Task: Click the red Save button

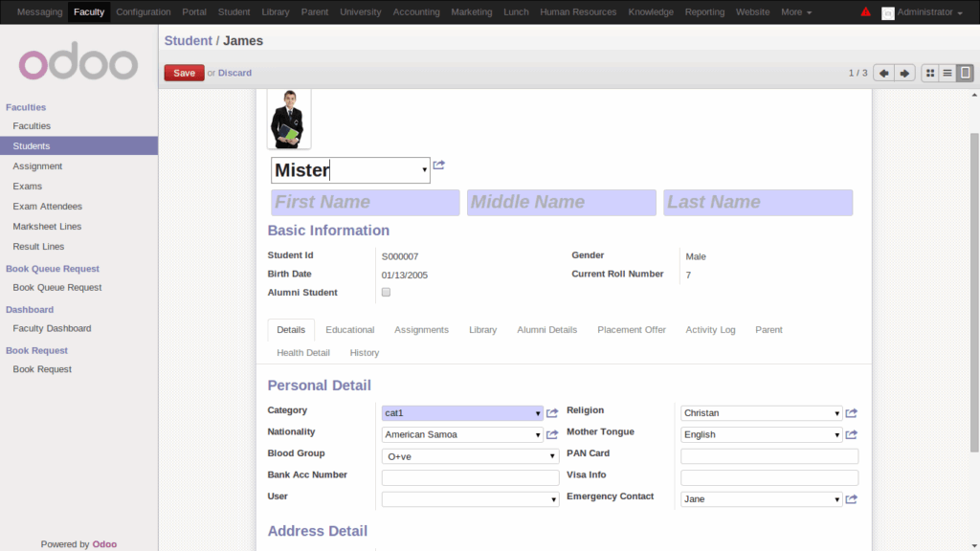Action: (x=184, y=73)
